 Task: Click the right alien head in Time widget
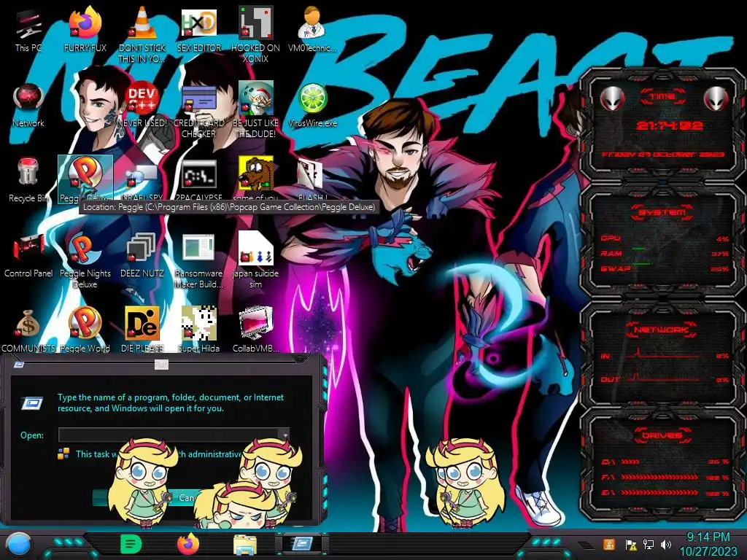click(x=716, y=99)
